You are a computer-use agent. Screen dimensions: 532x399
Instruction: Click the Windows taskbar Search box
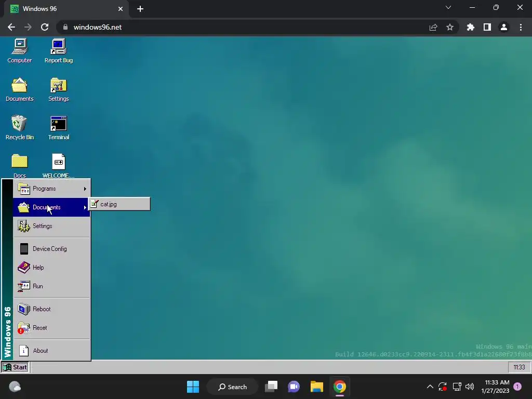[233, 387]
